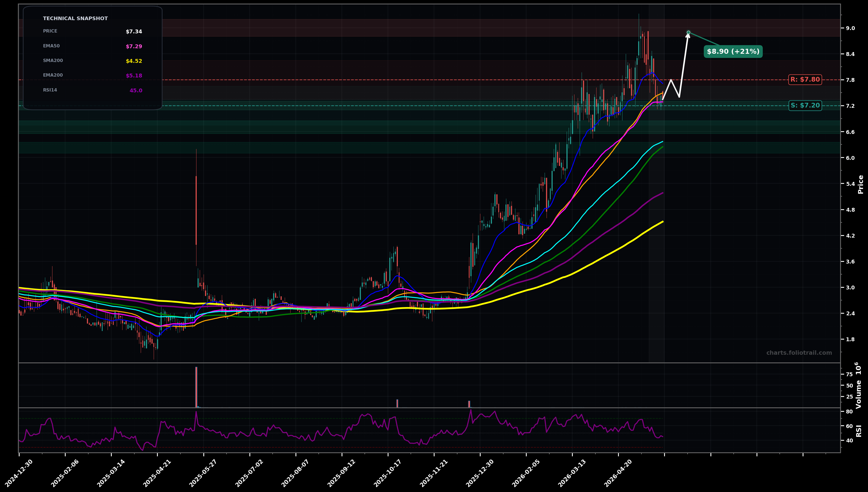Click the 5.4 price axis tick

tap(850, 184)
